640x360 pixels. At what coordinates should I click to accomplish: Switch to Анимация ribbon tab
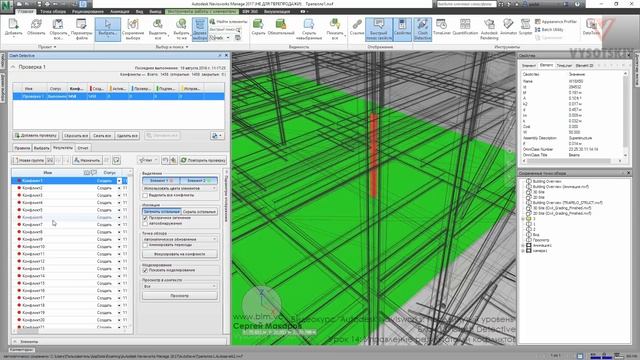120,11
